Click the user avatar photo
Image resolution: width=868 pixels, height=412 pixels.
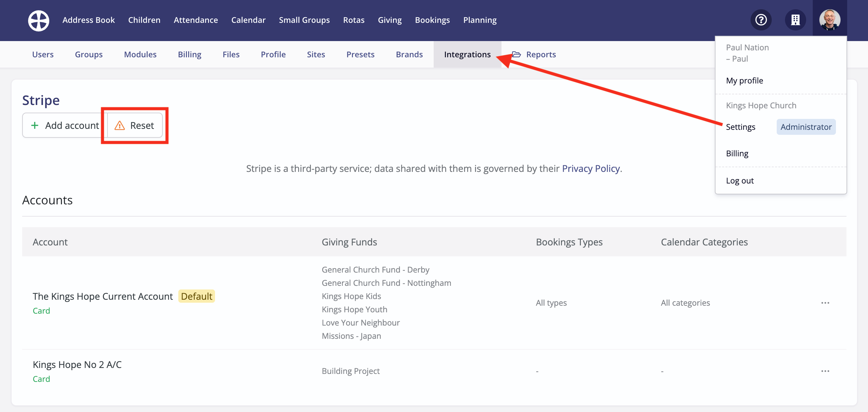point(830,20)
